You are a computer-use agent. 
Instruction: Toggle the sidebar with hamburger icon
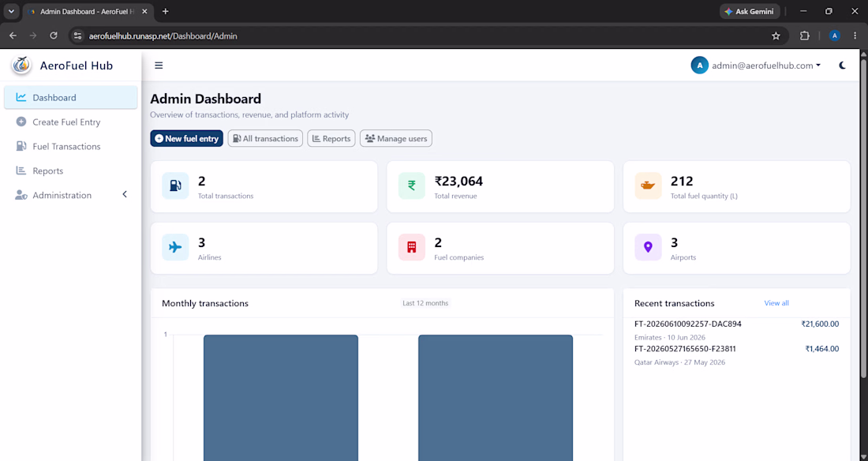(159, 66)
